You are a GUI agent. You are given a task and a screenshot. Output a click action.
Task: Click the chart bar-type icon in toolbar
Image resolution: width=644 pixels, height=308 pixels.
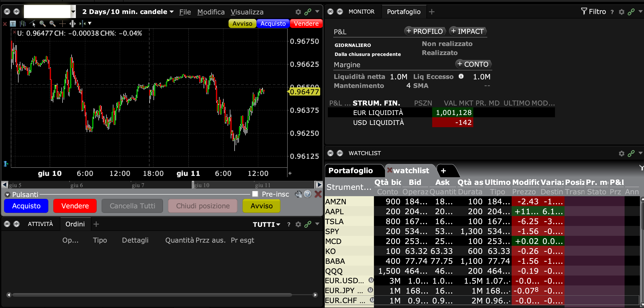coord(23,24)
